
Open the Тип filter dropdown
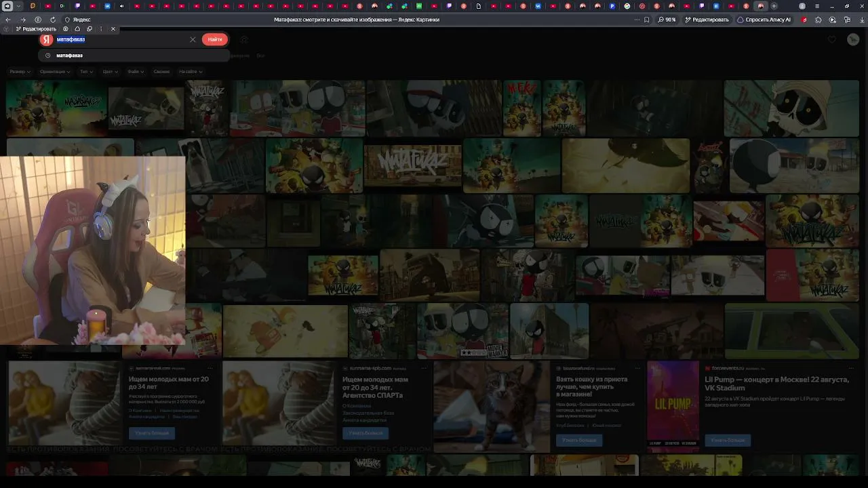click(x=86, y=72)
